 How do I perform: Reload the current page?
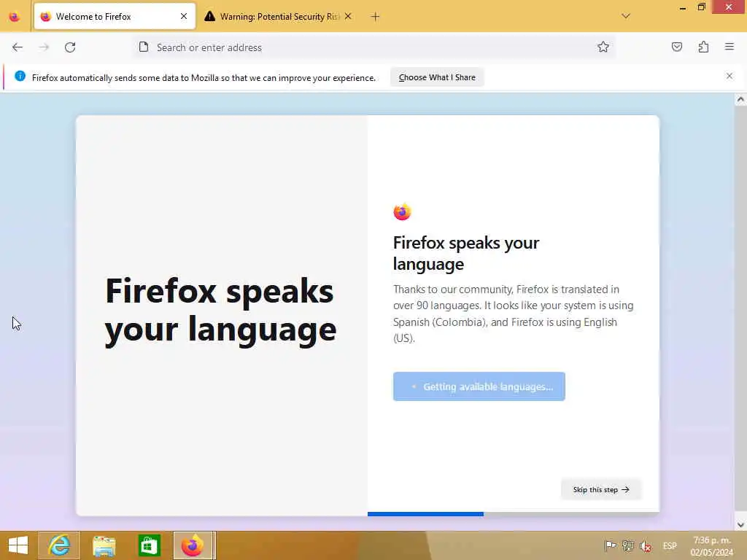point(70,47)
